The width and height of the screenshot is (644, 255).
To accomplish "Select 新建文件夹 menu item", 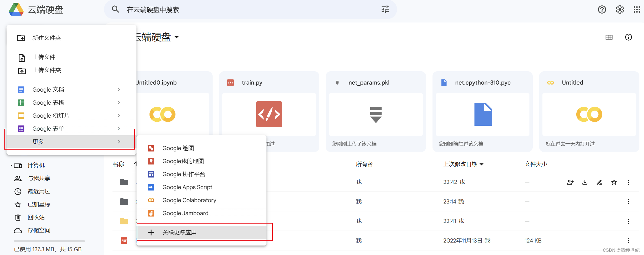I will 71,38.
